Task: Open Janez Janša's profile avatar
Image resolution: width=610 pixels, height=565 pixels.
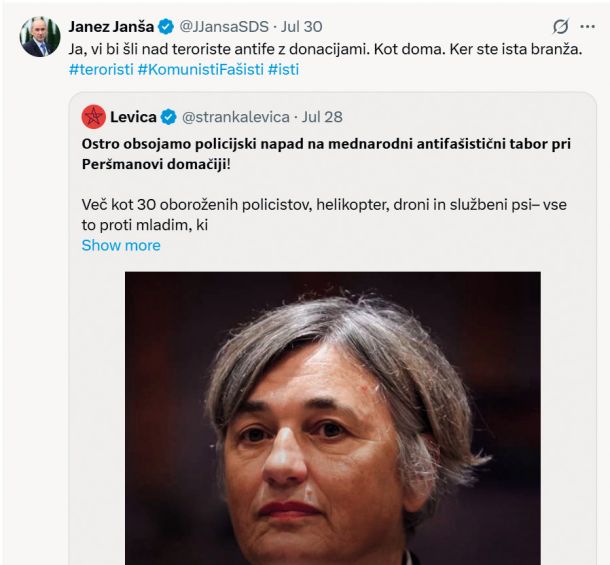Action: click(40, 36)
